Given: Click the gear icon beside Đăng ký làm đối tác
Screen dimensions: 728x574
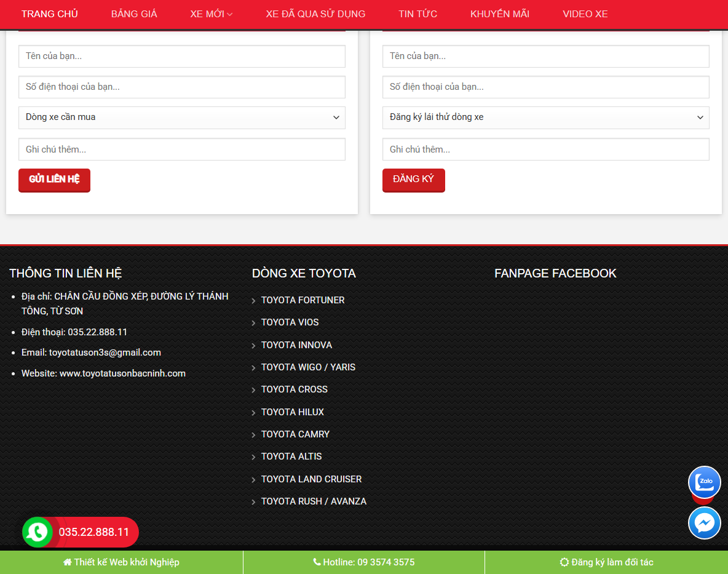Looking at the screenshot, I should pyautogui.click(x=564, y=562).
